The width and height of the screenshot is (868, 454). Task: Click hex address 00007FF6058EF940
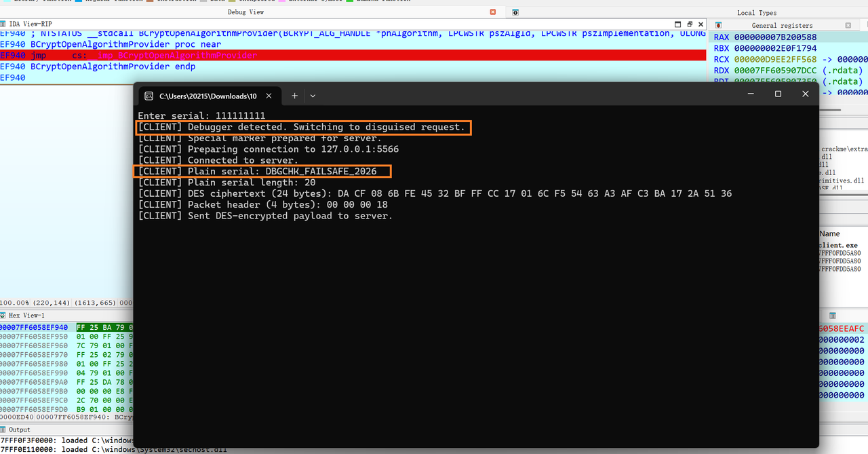click(x=34, y=327)
